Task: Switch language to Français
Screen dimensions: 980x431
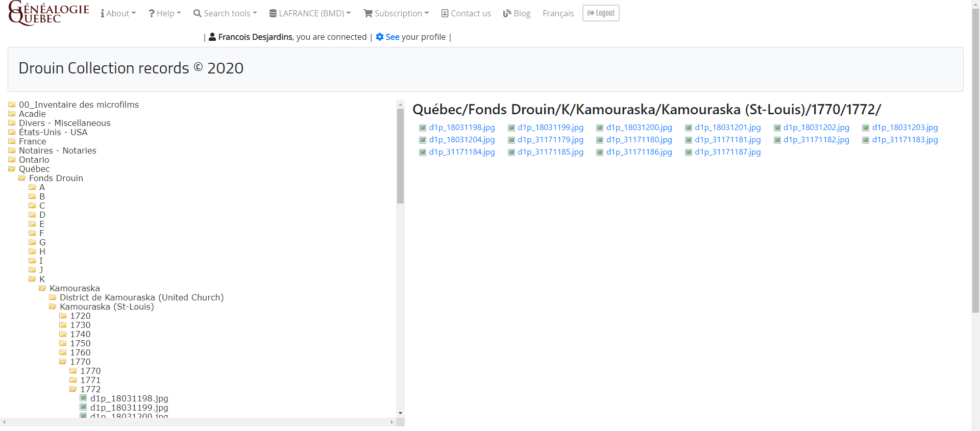Action: (558, 13)
